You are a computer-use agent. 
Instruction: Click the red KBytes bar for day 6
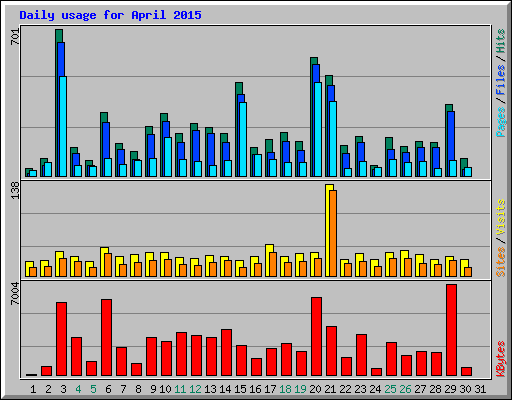106,337
